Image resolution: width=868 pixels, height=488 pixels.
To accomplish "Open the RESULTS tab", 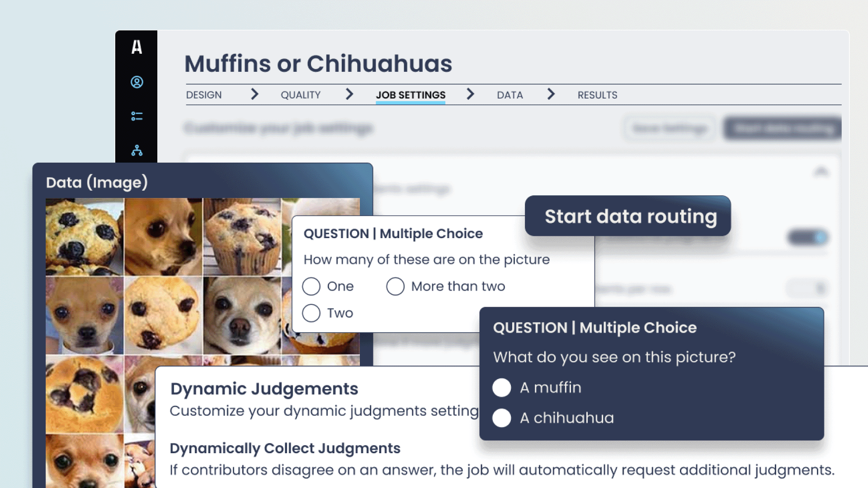I will click(x=597, y=95).
